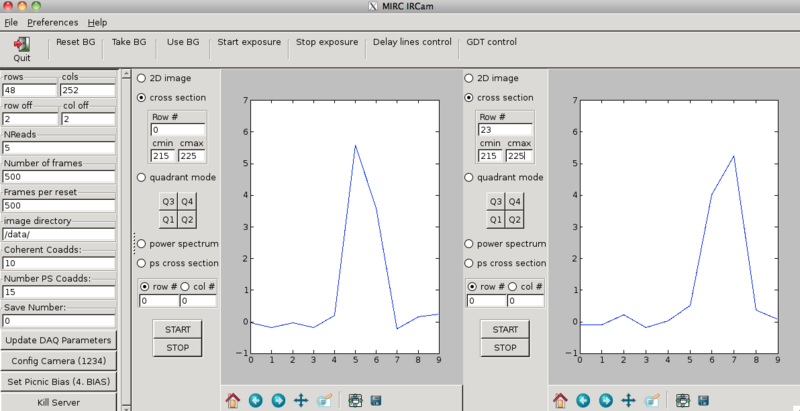The image size is (800, 411).
Task: Click STOP in the left panel
Action: pos(178,348)
